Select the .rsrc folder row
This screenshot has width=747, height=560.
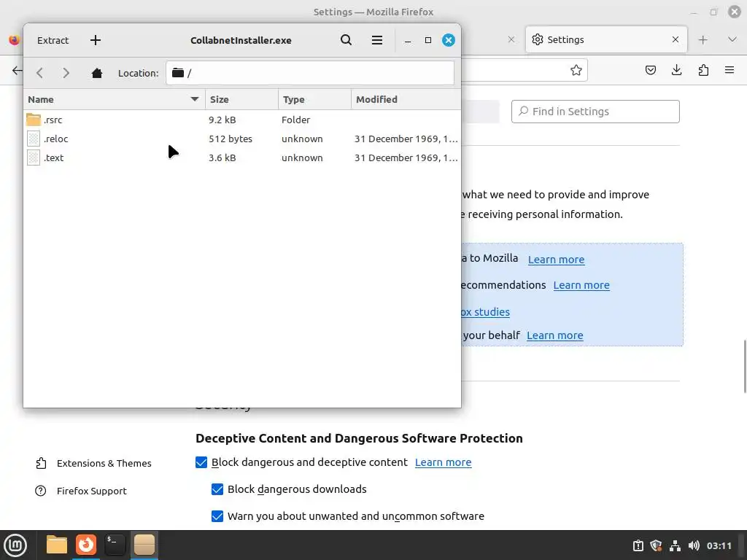(242, 120)
